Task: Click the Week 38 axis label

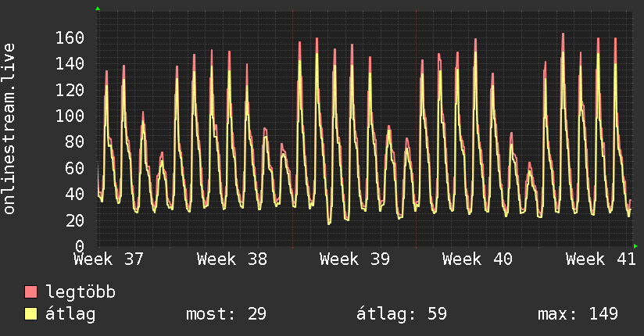Action: (x=231, y=259)
